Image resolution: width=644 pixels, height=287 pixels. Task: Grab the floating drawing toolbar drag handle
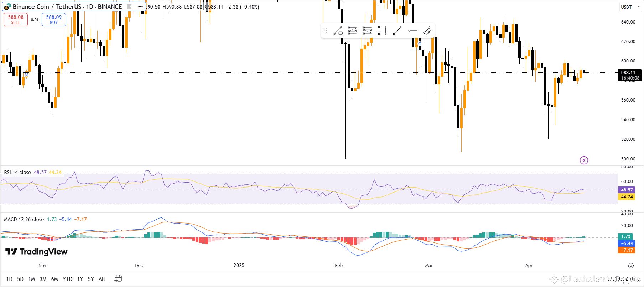pyautogui.click(x=325, y=31)
